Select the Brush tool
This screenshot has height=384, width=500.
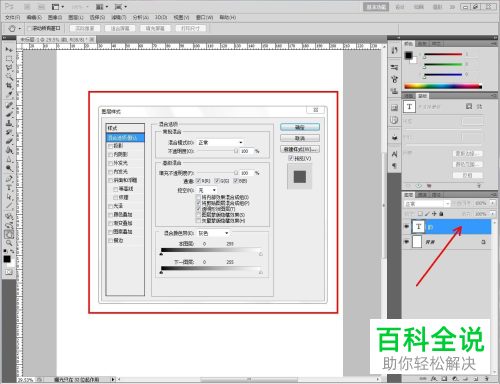pos(8,114)
